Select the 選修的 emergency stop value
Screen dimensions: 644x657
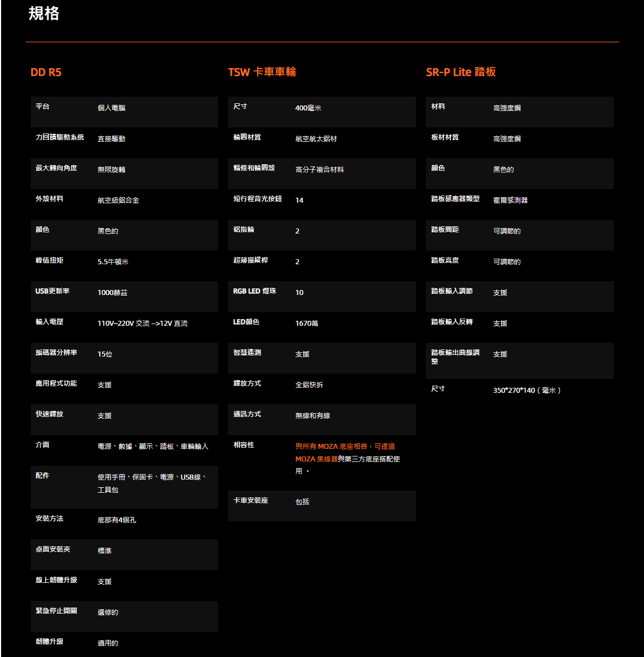108,612
